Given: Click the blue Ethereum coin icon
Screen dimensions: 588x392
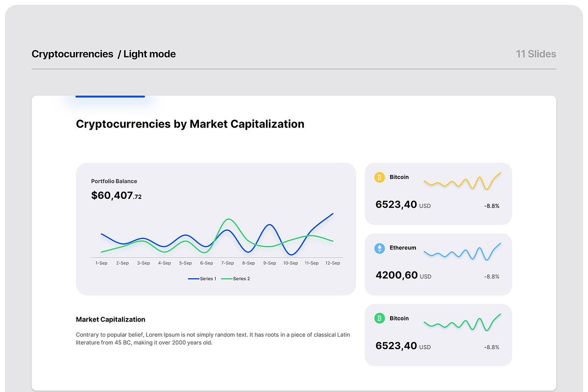Looking at the screenshot, I should pyautogui.click(x=380, y=248).
